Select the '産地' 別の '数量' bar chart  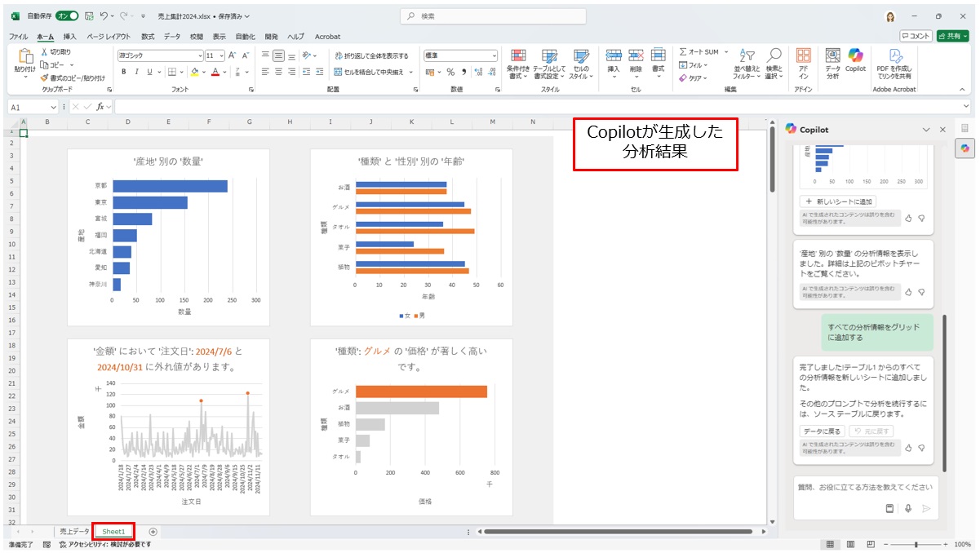(x=168, y=237)
